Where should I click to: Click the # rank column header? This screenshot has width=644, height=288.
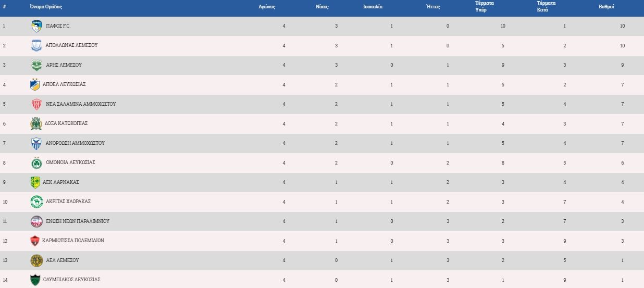(x=4, y=7)
